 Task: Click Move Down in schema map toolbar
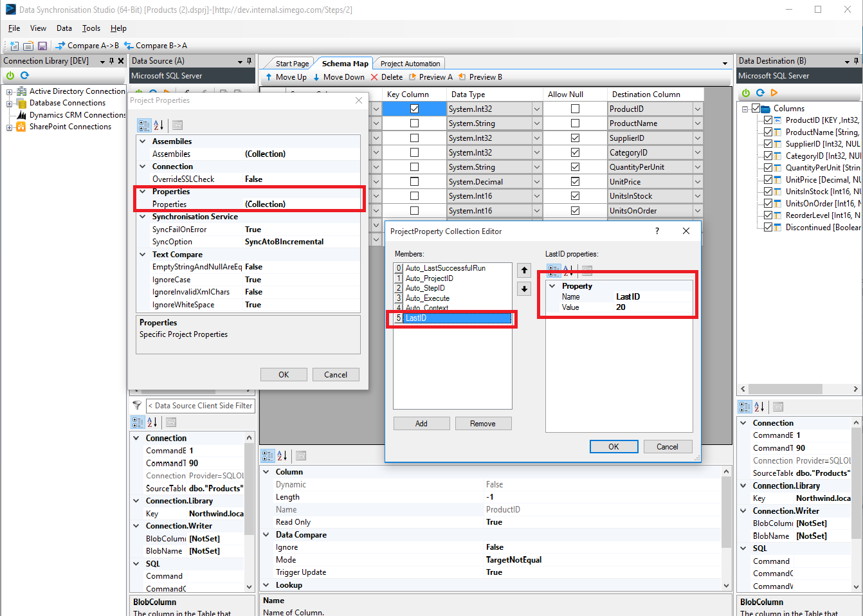click(x=339, y=77)
